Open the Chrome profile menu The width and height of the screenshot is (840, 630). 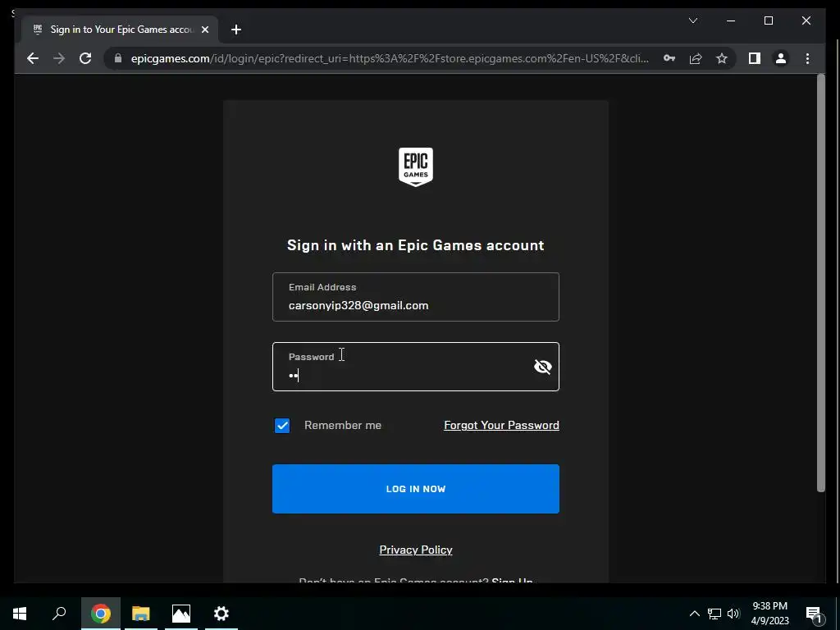click(x=781, y=58)
